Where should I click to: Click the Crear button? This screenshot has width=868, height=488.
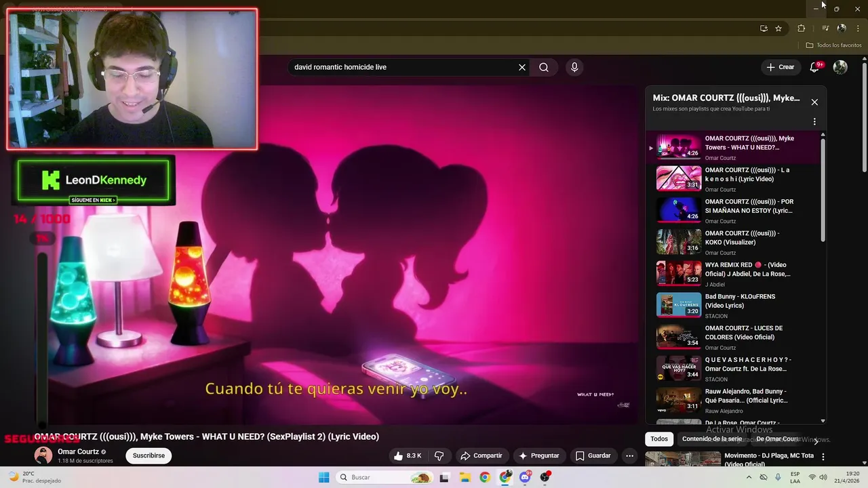point(780,67)
